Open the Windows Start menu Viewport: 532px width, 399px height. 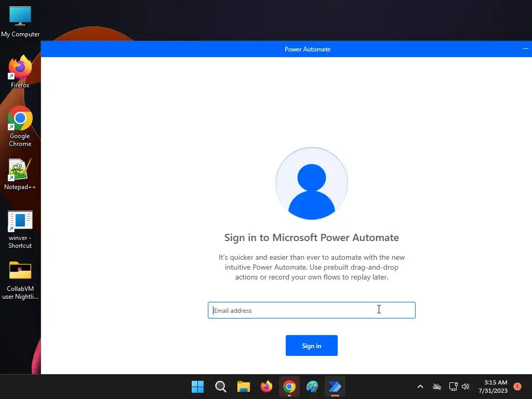point(197,387)
